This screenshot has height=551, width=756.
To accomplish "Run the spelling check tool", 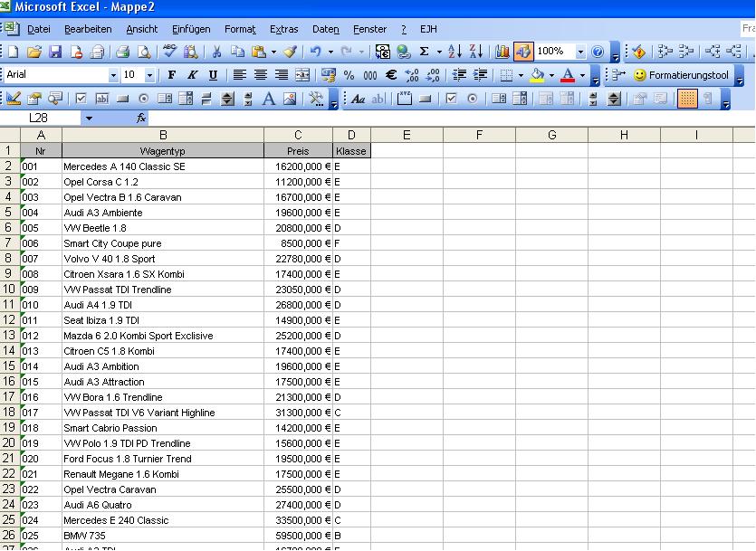I will point(169,52).
